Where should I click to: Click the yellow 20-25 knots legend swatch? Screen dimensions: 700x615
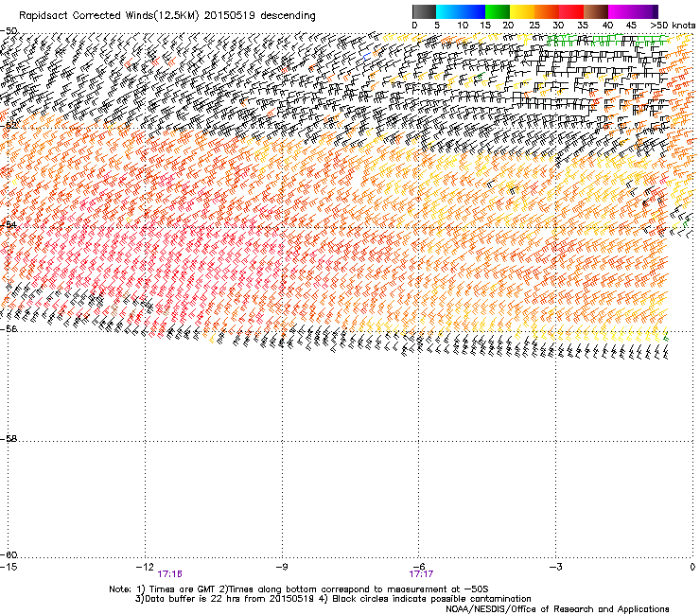(522, 11)
